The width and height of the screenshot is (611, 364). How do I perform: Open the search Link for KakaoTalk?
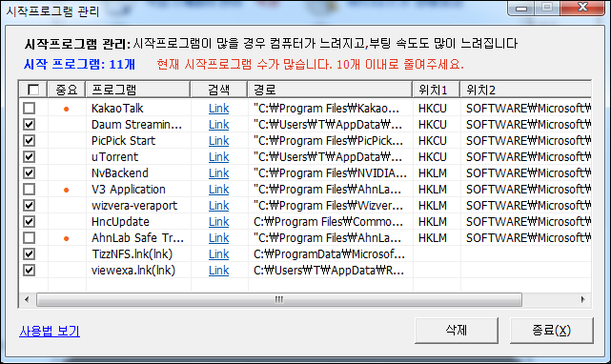[x=218, y=109]
